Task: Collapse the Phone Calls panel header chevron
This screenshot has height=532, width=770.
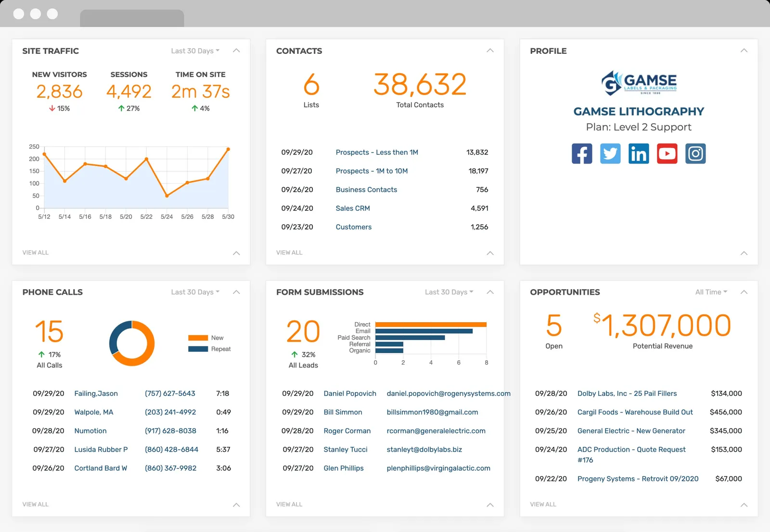Action: pyautogui.click(x=236, y=292)
